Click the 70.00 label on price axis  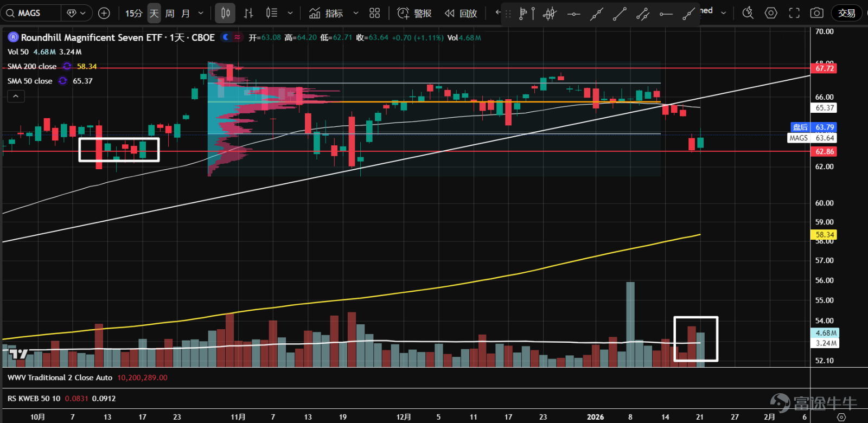824,31
